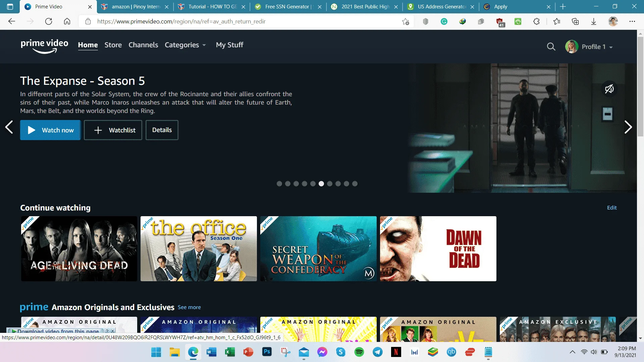This screenshot has height=362, width=644.
Task: Close the Prime Video tab
Action: click(90, 7)
